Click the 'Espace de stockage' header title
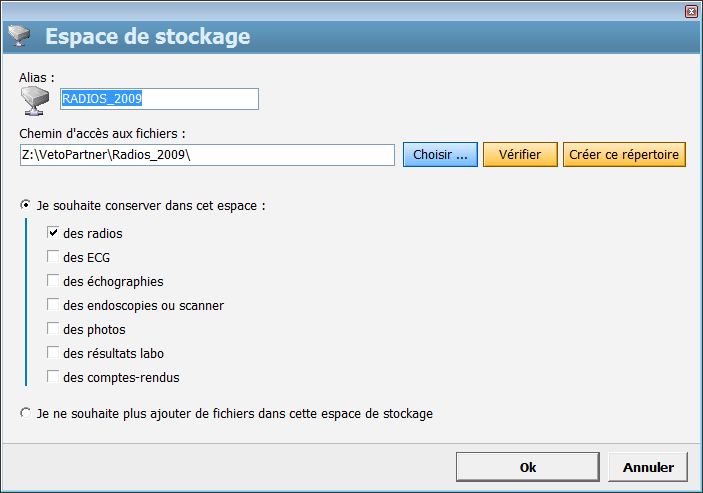Screen dimensions: 703x493 (x=147, y=38)
